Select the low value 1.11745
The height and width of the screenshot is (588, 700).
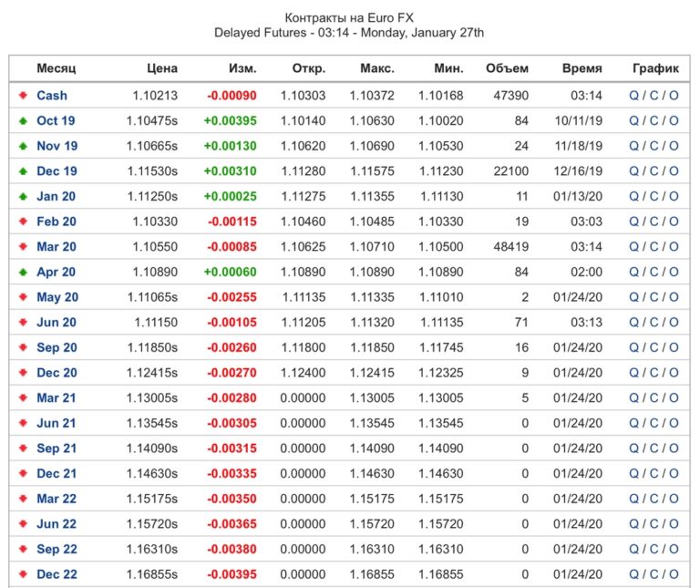click(441, 347)
